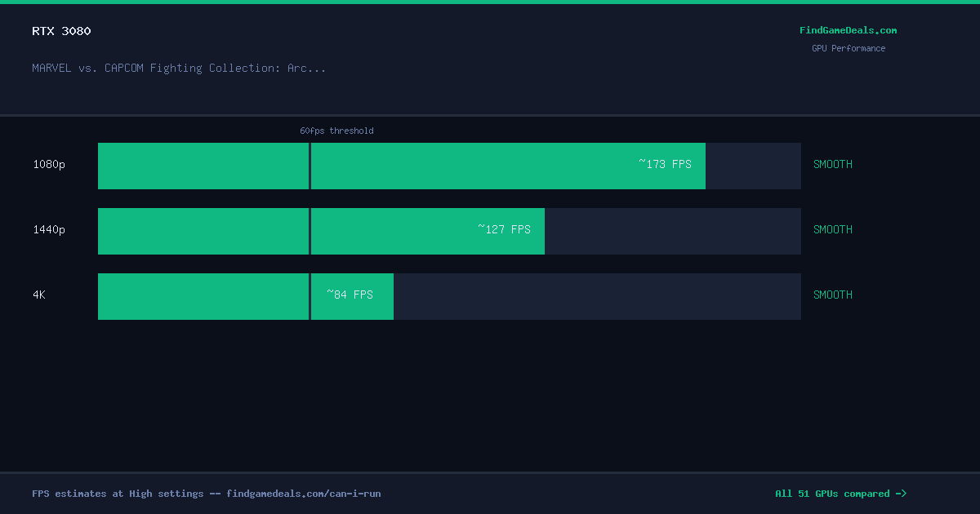Click the MARVEL vs. CAPCOM game subtitle
This screenshot has height=514, width=980.
click(x=179, y=68)
